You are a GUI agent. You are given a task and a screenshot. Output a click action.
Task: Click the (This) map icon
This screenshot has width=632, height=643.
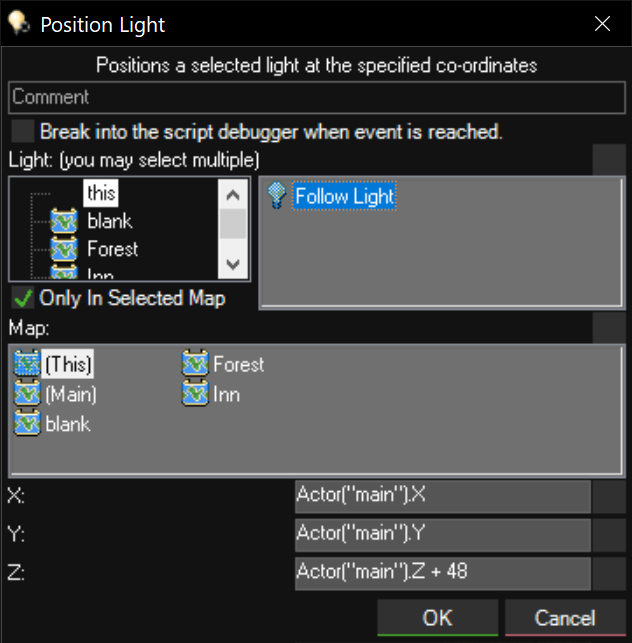click(27, 365)
